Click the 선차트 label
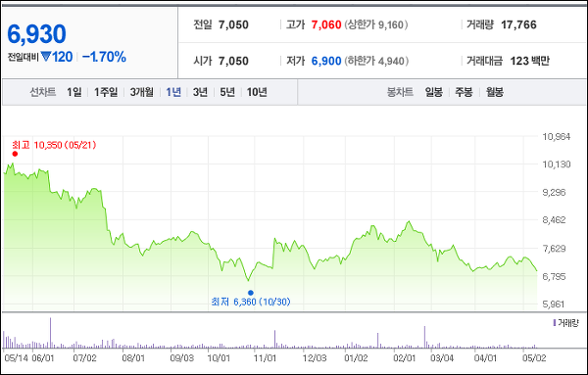Screen dimensions: 588x375 coord(43,92)
